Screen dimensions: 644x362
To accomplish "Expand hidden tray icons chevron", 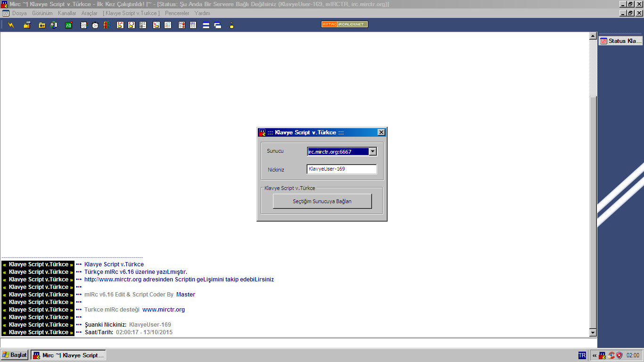I will (x=594, y=355).
